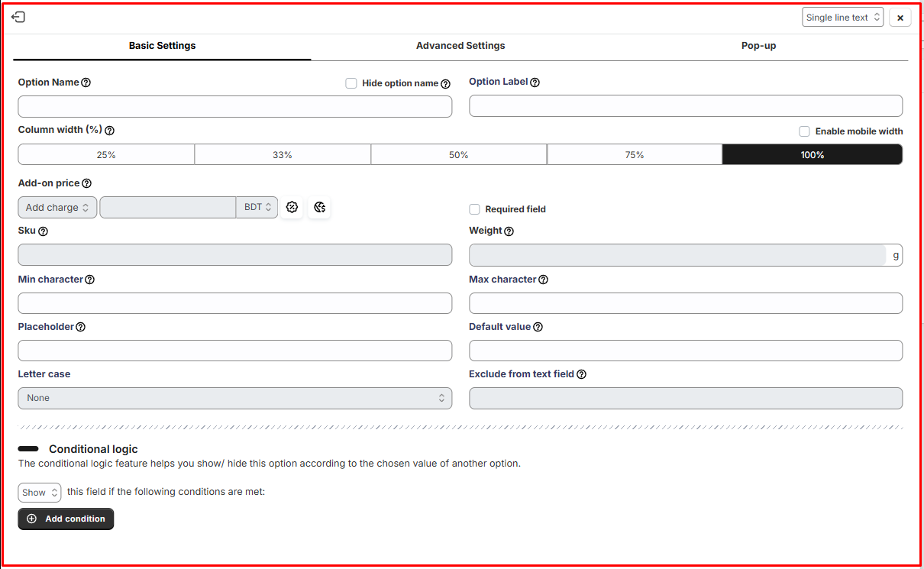Show help for Add-on price
This screenshot has width=924, height=569.
(86, 183)
